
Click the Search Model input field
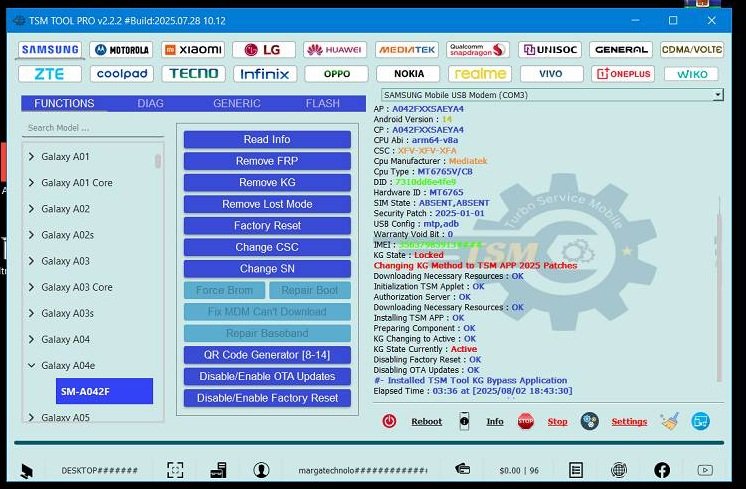coord(93,128)
